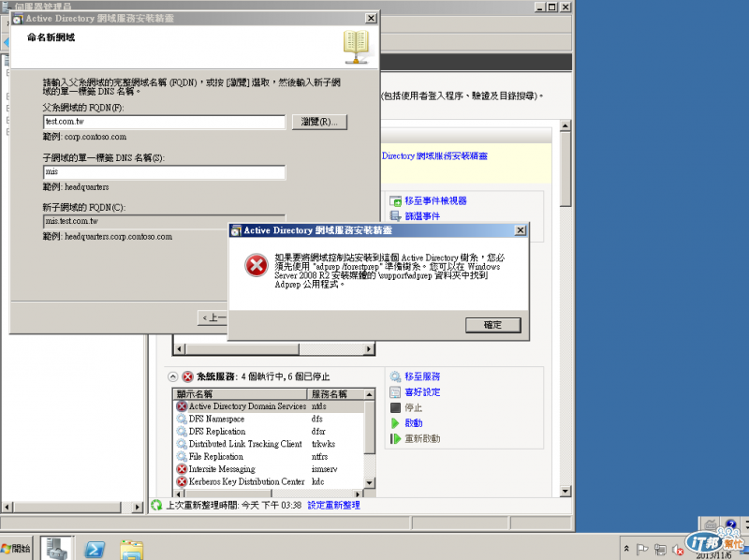Open the 開始 Start button
Image resolution: width=749 pixels, height=560 pixels.
tap(16, 548)
